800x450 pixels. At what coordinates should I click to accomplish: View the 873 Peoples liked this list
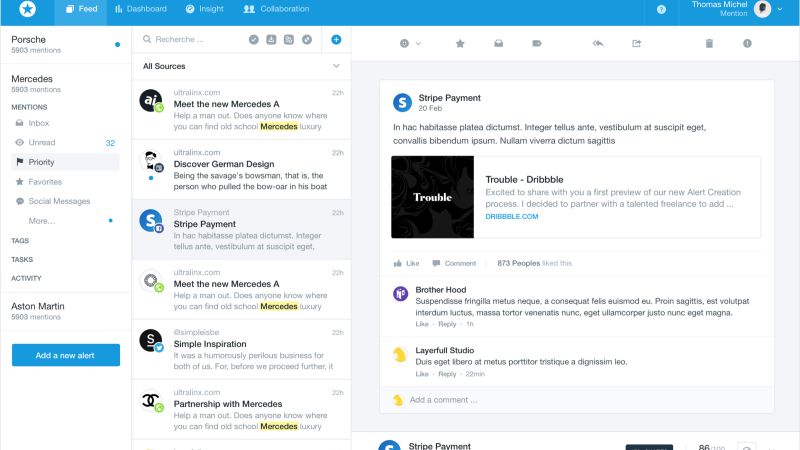[534, 263]
